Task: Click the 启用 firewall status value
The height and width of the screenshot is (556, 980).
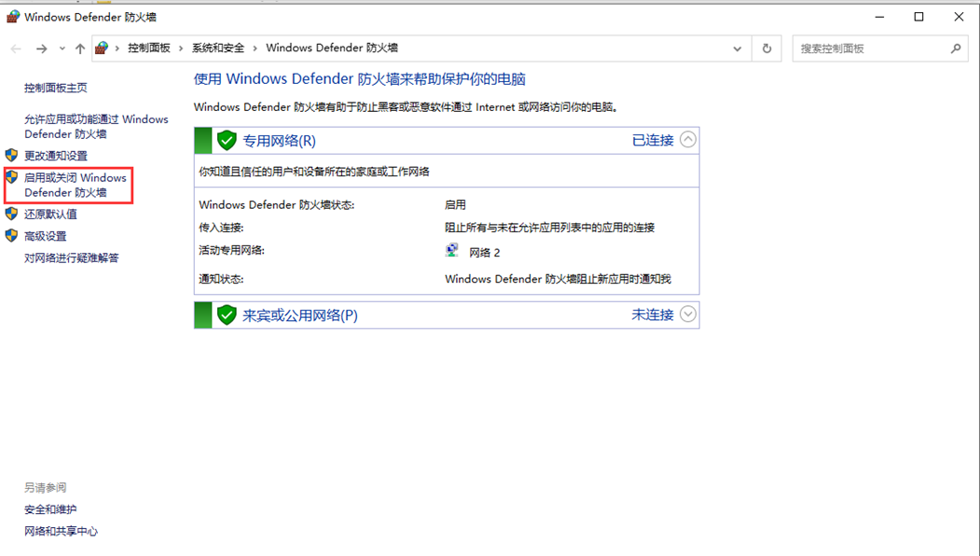Action: [455, 204]
